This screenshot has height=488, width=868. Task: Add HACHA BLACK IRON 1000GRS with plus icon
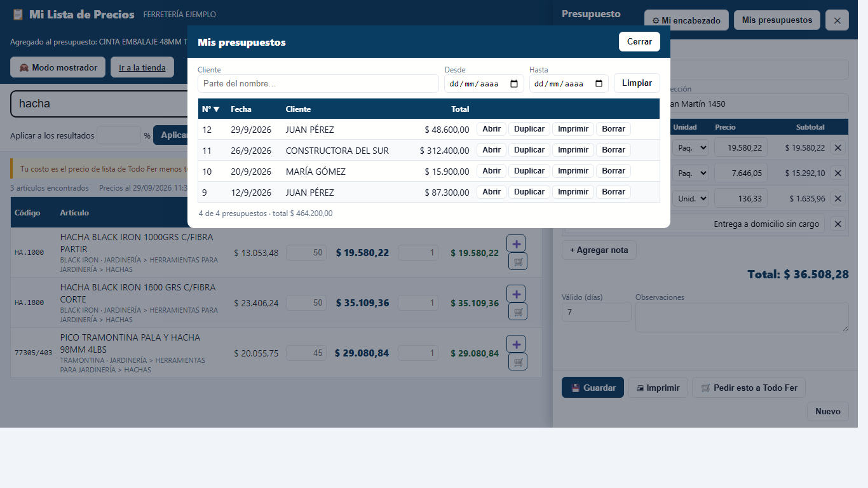[516, 243]
